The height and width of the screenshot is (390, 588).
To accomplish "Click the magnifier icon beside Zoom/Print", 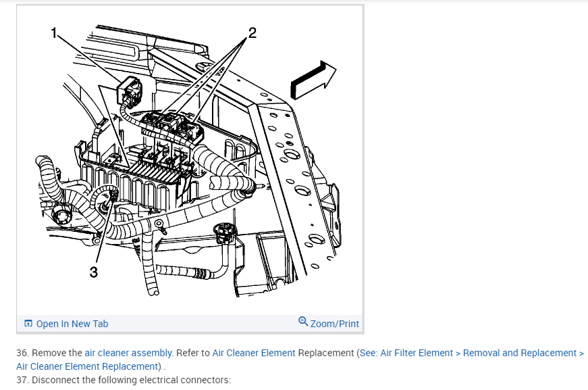I will click(303, 322).
